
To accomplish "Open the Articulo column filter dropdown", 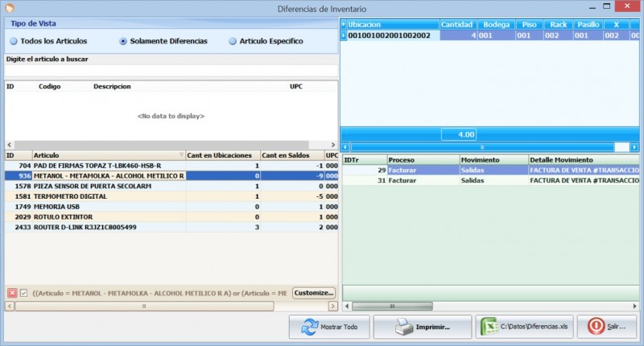I will coord(180,155).
